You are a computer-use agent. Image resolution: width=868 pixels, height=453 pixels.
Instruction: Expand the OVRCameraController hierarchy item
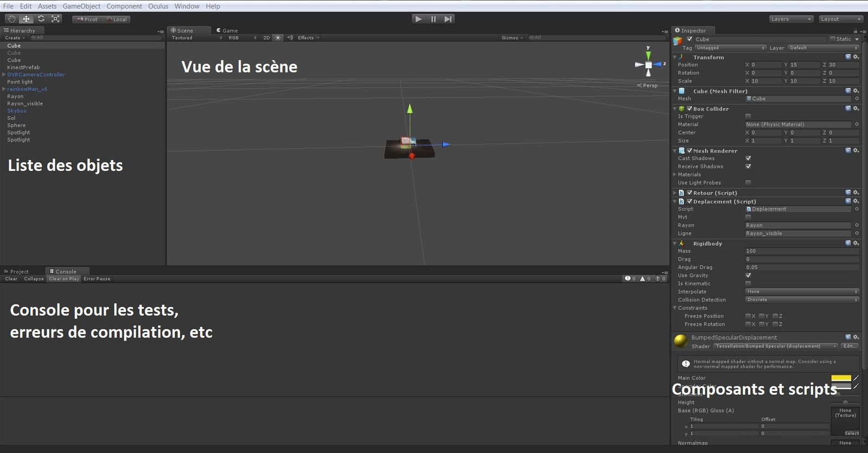click(x=4, y=75)
